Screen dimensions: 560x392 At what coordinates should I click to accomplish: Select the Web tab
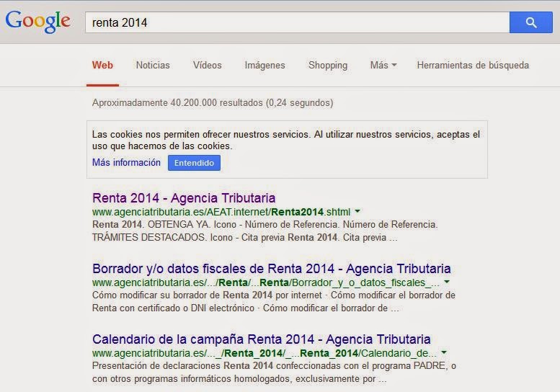pyautogui.click(x=102, y=66)
